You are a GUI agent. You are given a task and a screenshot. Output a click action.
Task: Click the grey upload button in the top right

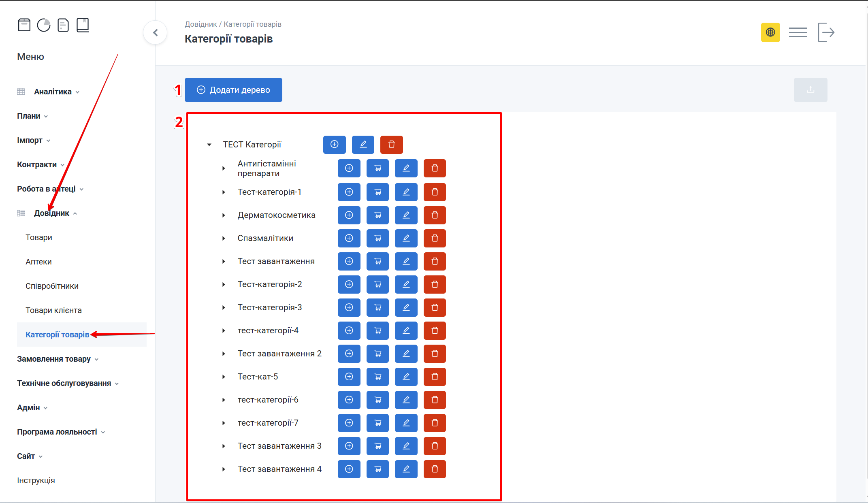(x=810, y=90)
